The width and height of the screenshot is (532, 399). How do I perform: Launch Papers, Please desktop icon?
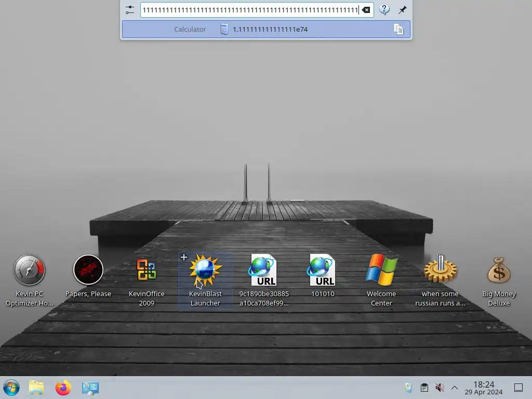pos(88,276)
